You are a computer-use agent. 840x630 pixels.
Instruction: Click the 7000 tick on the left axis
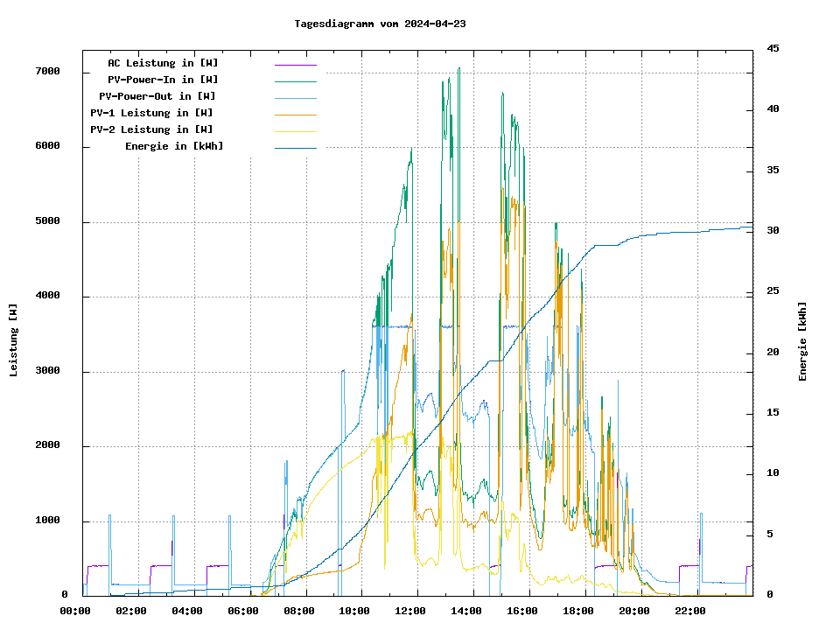47,72
